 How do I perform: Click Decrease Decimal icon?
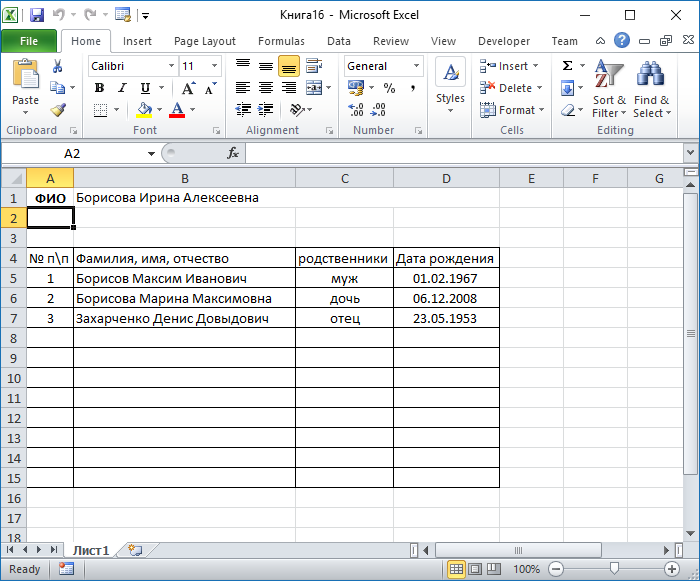(378, 110)
